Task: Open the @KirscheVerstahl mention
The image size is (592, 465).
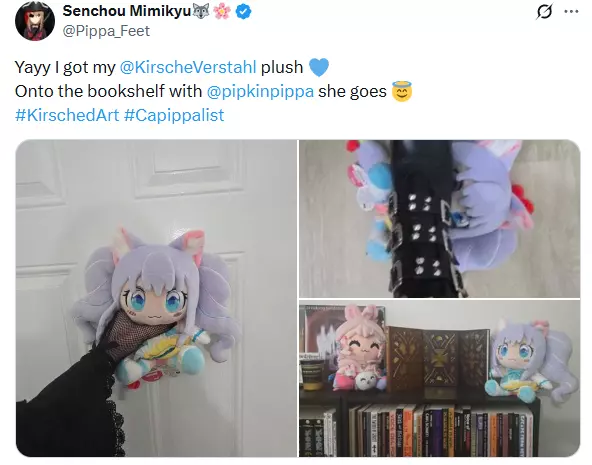Action: [188, 67]
